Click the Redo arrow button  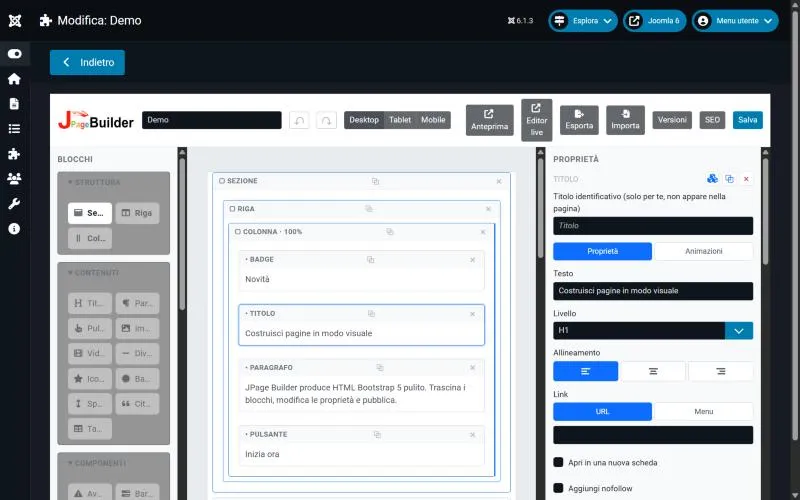point(326,120)
